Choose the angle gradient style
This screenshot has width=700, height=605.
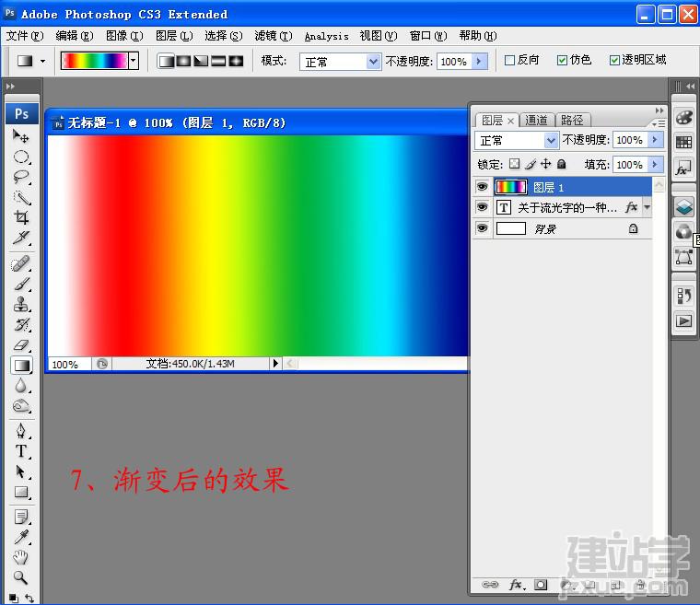[201, 61]
